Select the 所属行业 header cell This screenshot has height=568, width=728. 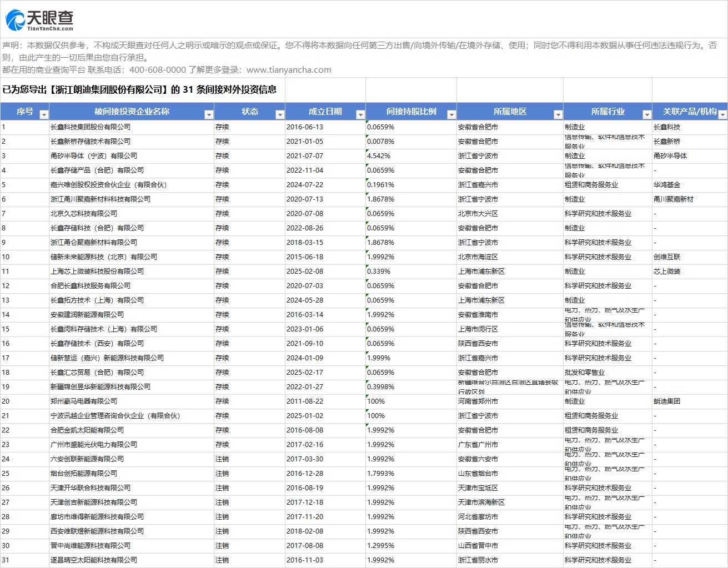607,112
